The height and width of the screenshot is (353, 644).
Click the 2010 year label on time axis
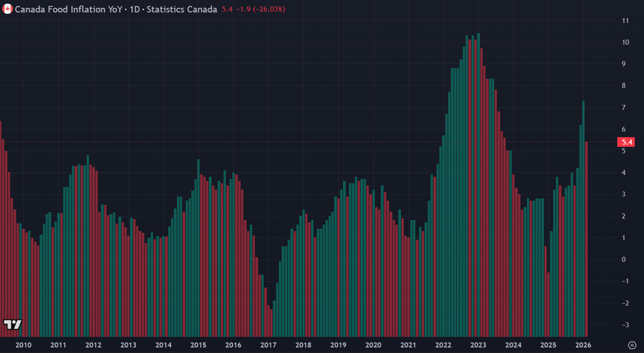(23, 345)
